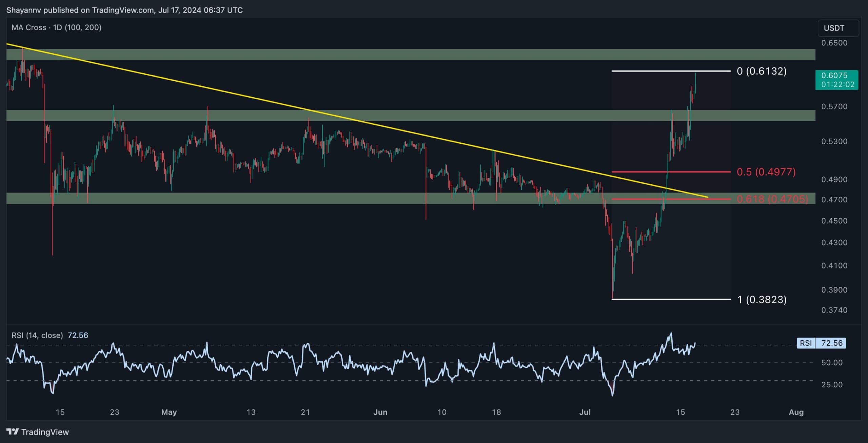Click the USDT currency button
Image resolution: width=868 pixels, height=443 pixels.
click(x=838, y=28)
